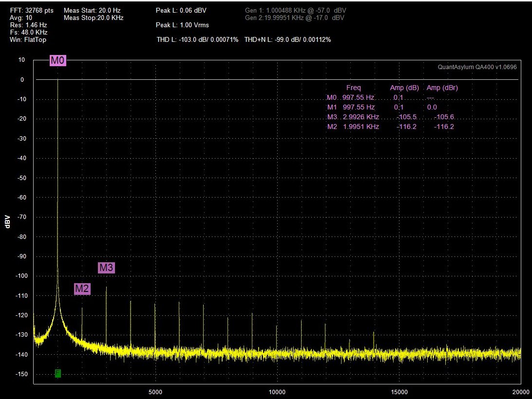
Task: Click the M1 row frequency 997.55 Hz
Action: [x=359, y=107]
